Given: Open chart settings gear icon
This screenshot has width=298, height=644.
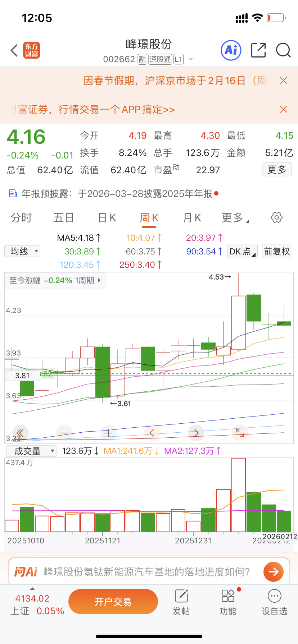Looking at the screenshot, I should pos(276,217).
